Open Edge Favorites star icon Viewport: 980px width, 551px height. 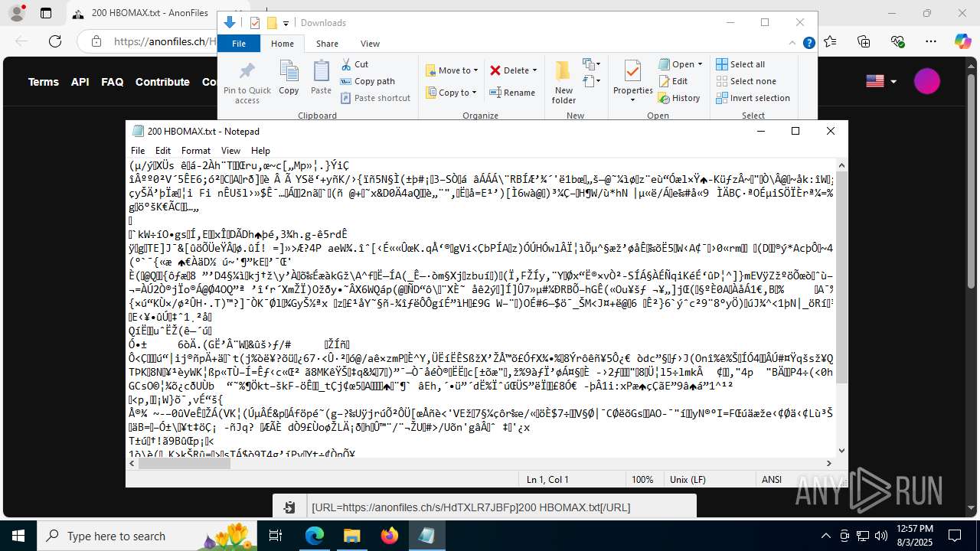831,41
